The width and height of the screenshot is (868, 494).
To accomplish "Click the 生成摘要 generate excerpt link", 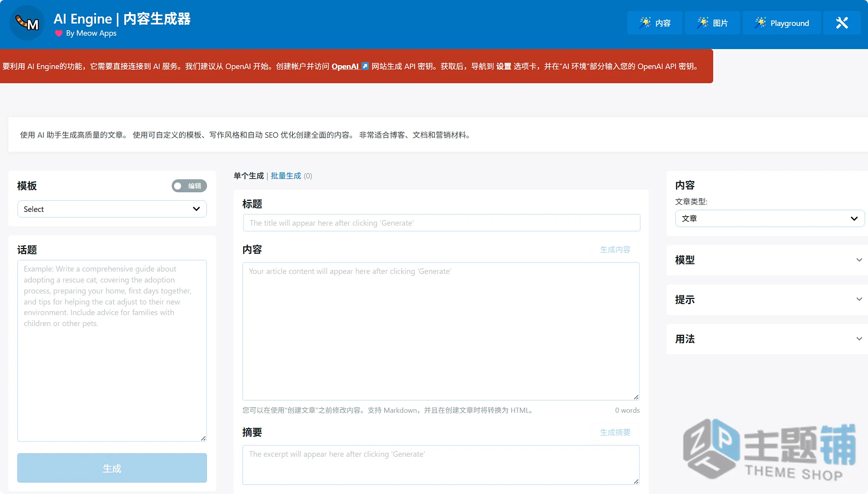I will pos(615,432).
